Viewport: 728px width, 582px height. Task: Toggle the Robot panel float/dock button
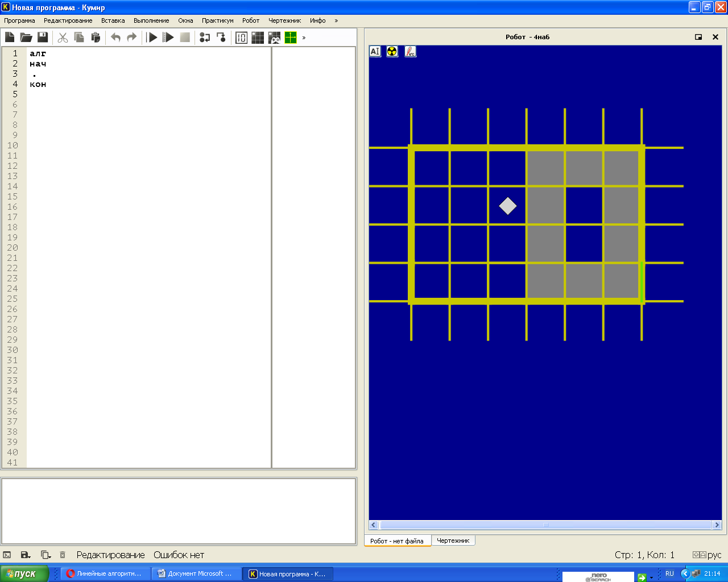698,37
